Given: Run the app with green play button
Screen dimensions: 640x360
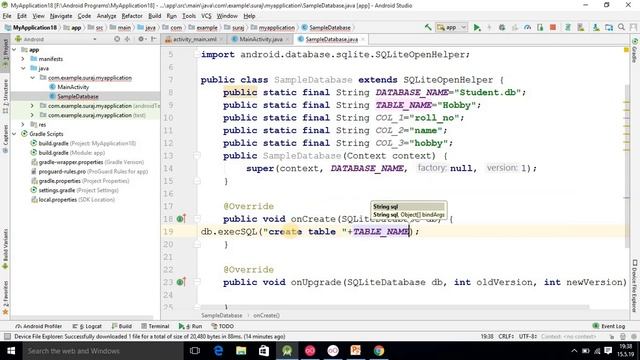Looking at the screenshot, I should tap(476, 27).
